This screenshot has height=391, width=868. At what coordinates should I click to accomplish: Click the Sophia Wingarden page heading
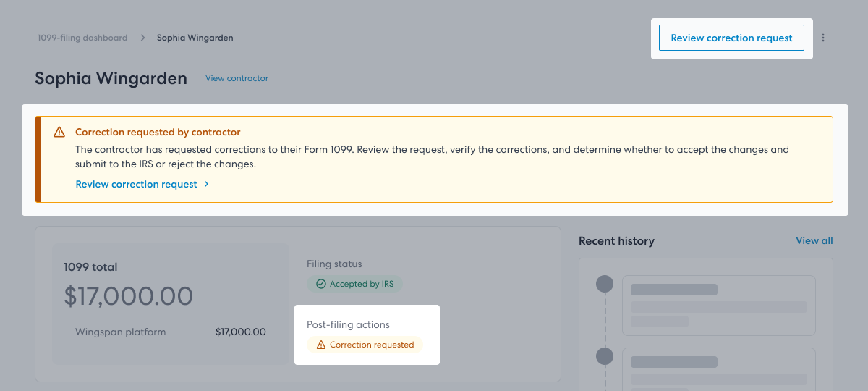tap(111, 78)
